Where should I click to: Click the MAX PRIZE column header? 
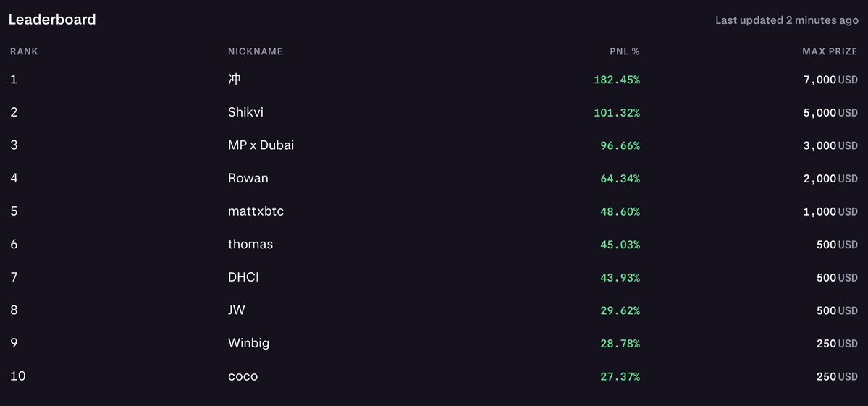coord(830,51)
